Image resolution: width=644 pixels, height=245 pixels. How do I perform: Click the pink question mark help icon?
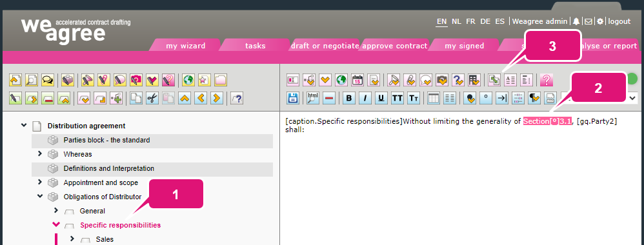tap(547, 79)
